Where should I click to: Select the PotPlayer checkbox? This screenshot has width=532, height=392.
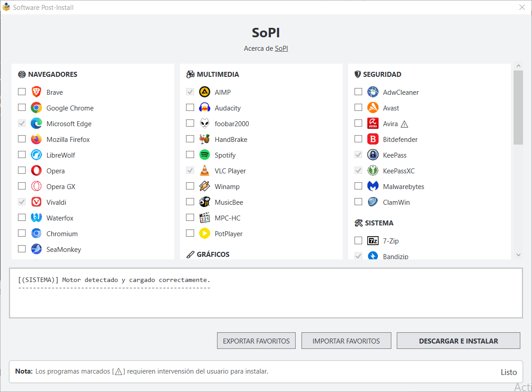click(x=190, y=233)
